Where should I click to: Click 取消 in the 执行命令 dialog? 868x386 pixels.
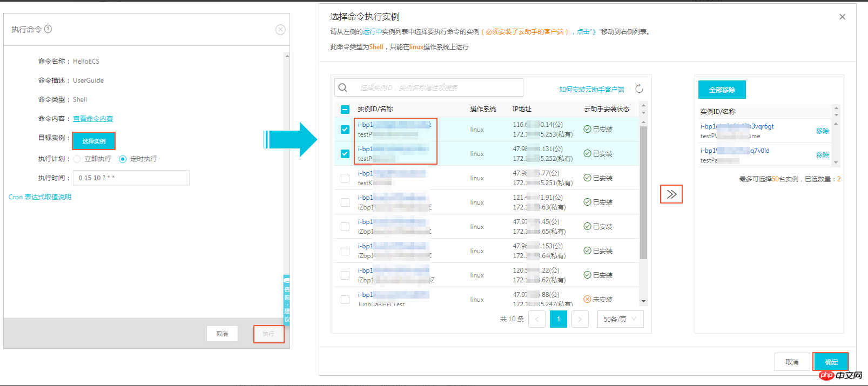222,334
